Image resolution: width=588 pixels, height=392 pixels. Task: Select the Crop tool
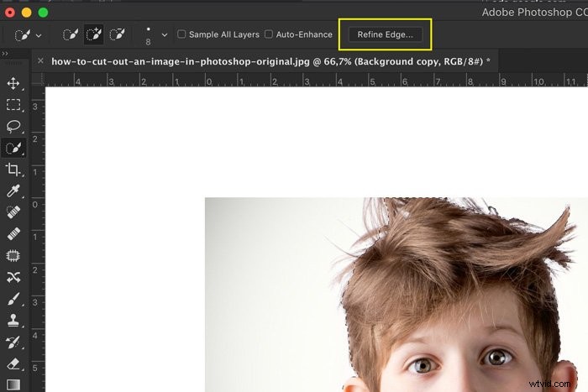13,170
